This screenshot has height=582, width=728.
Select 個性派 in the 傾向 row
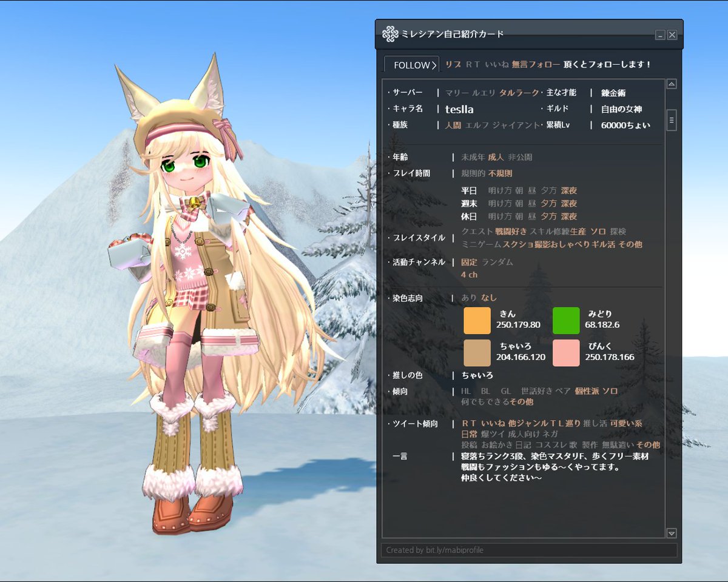point(587,392)
